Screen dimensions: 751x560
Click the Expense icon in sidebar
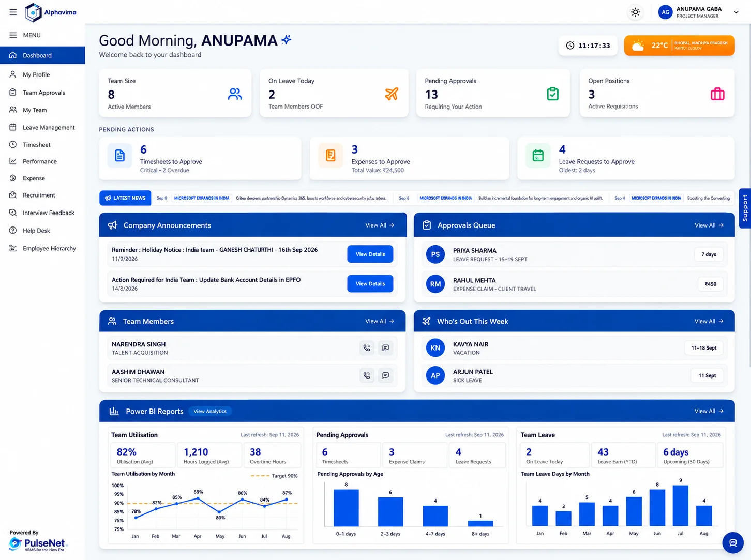click(13, 178)
